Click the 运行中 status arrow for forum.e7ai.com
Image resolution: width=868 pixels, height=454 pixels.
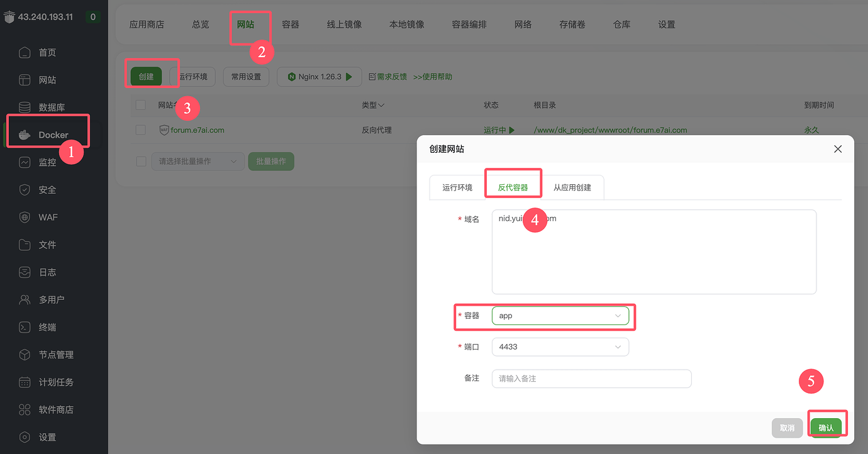pos(512,130)
